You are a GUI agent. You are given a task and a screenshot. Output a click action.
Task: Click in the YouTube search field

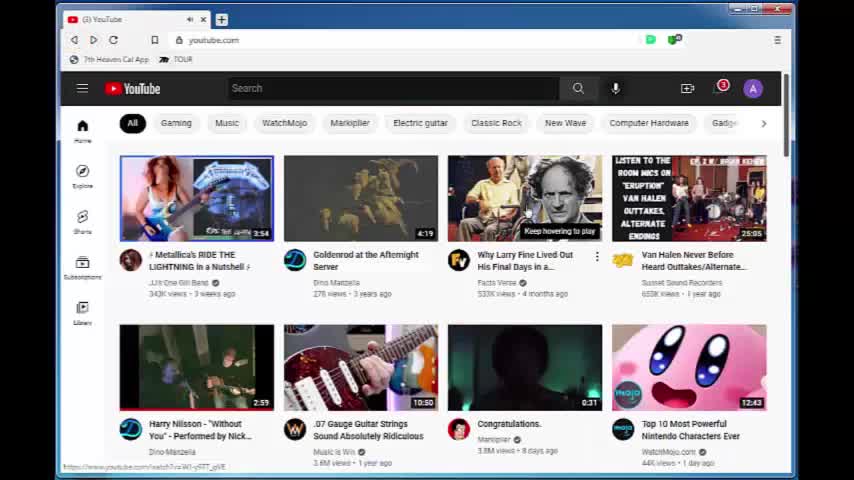click(393, 88)
